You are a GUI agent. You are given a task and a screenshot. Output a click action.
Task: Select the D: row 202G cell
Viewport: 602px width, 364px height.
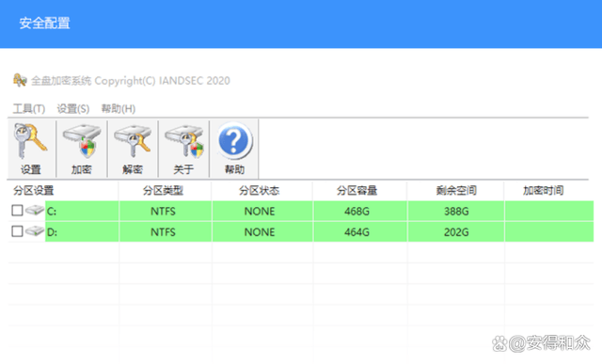[x=455, y=232]
